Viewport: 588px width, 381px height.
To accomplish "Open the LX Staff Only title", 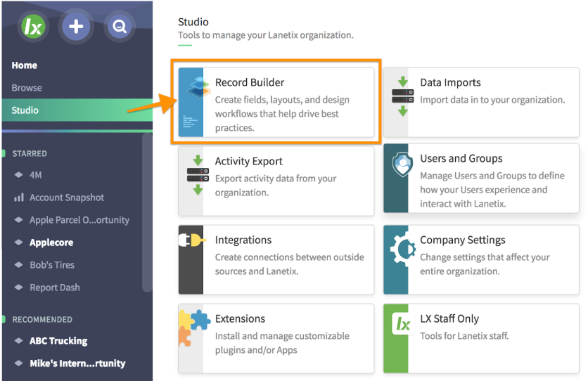I will point(449,318).
